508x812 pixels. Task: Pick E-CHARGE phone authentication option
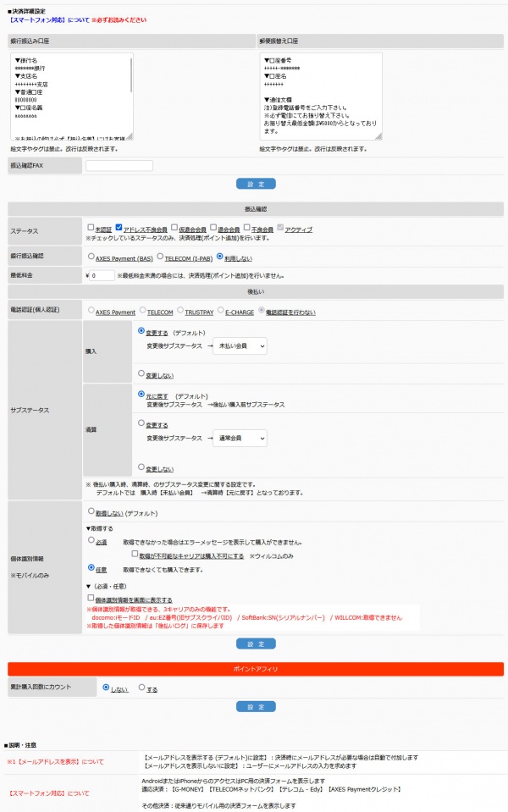(x=220, y=311)
